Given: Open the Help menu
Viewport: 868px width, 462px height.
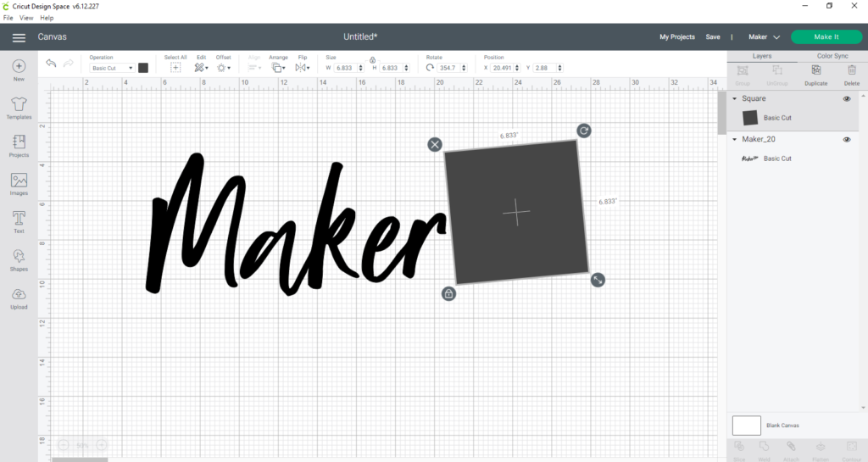Looking at the screenshot, I should point(47,18).
